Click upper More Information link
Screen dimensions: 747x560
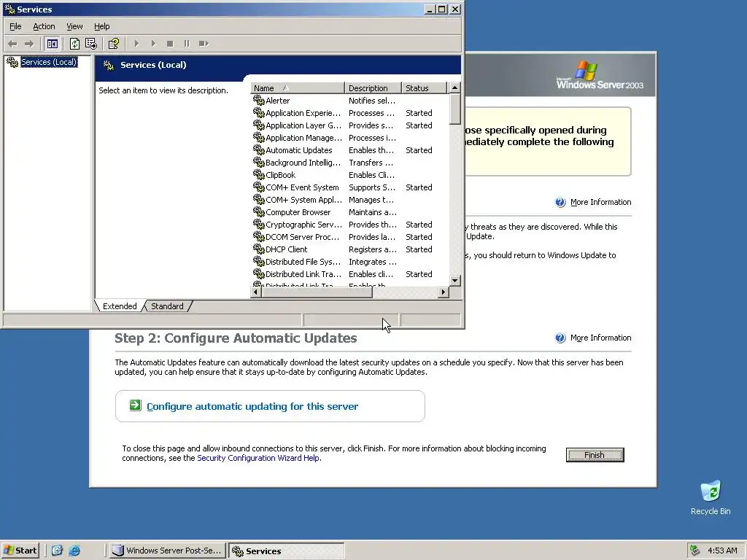pyautogui.click(x=601, y=202)
